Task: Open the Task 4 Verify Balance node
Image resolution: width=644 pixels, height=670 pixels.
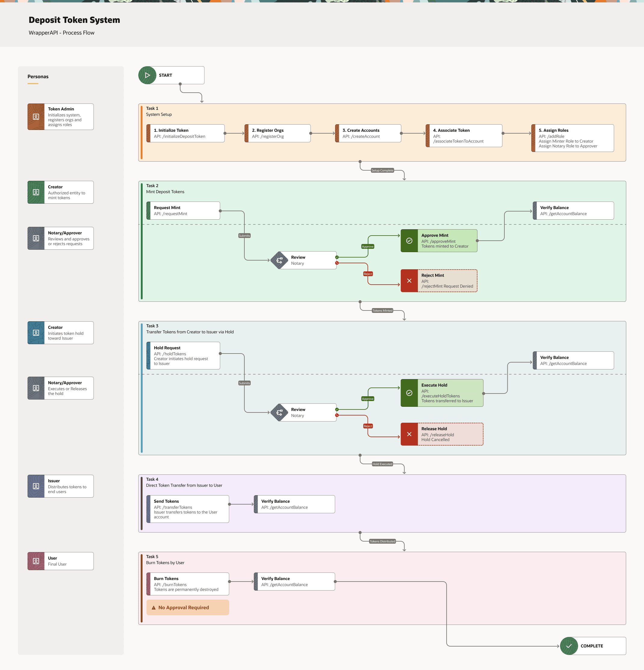Action: tap(294, 504)
